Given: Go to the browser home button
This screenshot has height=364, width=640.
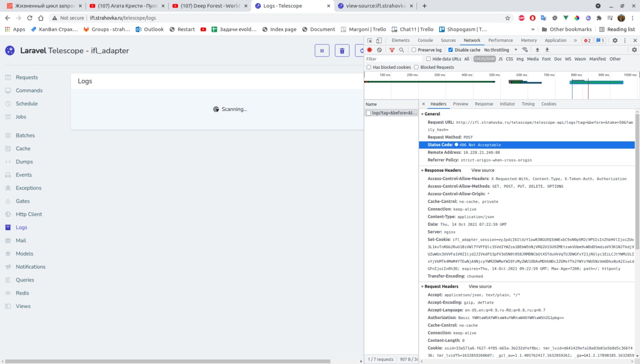Looking at the screenshot, I should click(41, 18).
